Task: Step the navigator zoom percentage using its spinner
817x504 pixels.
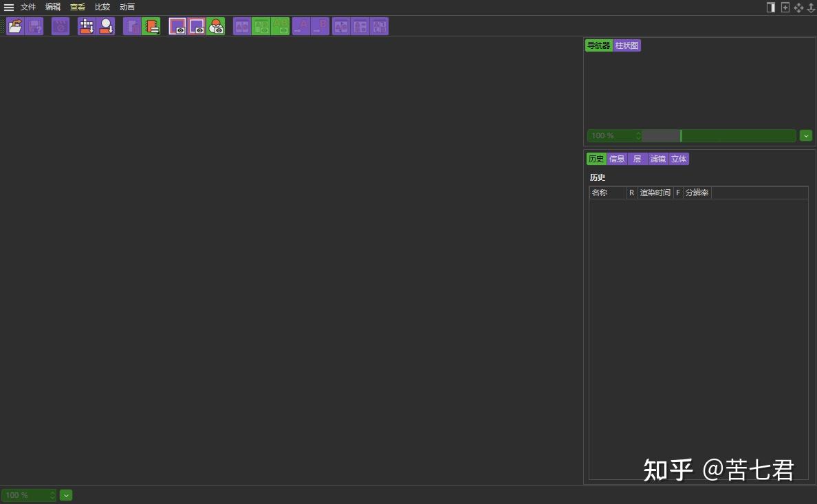Action: click(638, 135)
